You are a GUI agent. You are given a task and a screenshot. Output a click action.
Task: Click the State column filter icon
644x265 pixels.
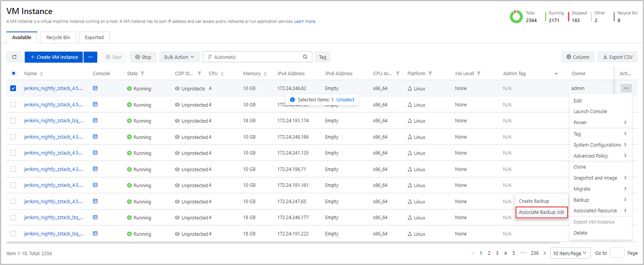pyautogui.click(x=142, y=73)
